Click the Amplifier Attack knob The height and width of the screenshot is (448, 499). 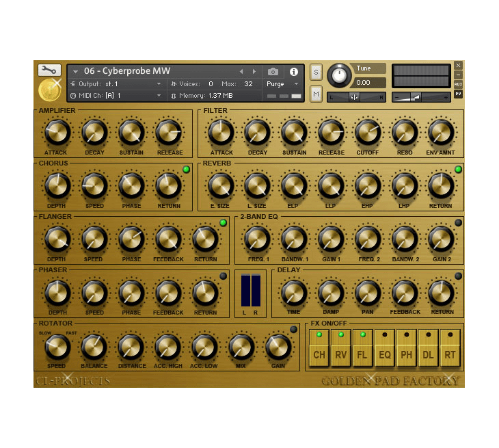(57, 132)
